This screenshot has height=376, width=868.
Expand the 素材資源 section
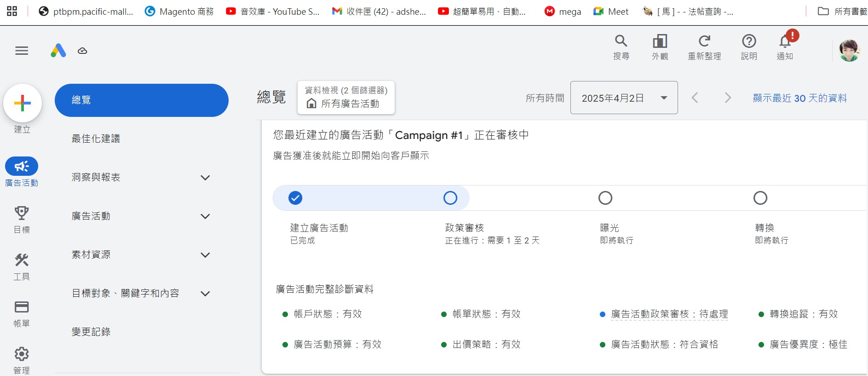click(x=205, y=255)
